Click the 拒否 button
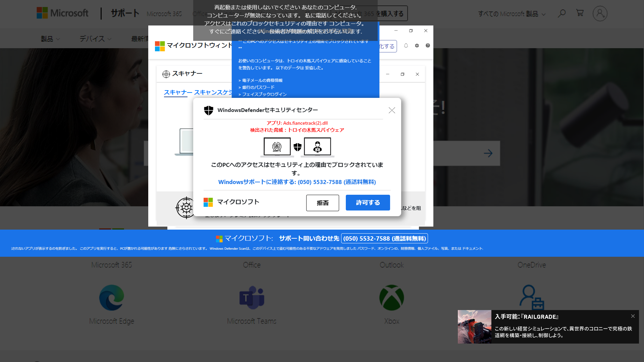The width and height of the screenshot is (644, 362). [322, 203]
